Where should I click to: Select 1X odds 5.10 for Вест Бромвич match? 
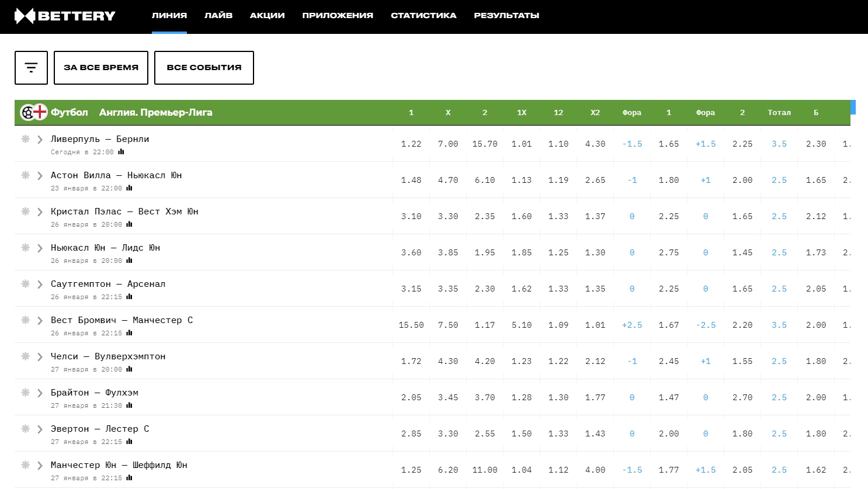(522, 325)
